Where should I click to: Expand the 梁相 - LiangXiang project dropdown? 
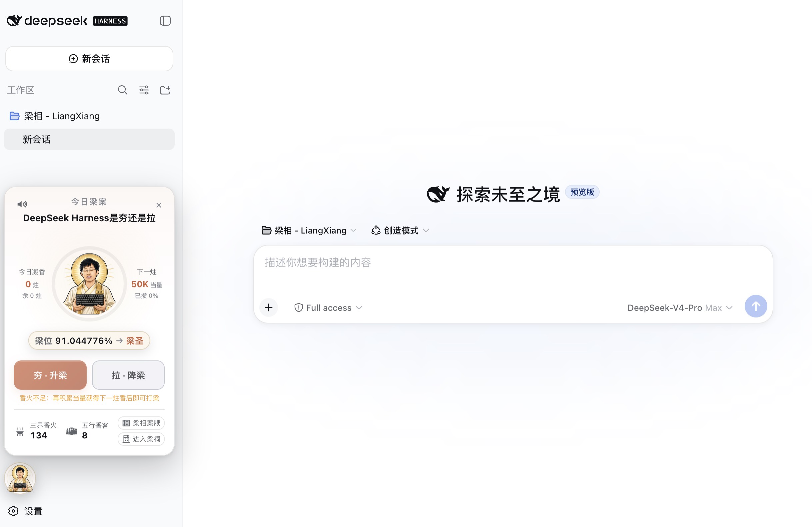(x=309, y=231)
